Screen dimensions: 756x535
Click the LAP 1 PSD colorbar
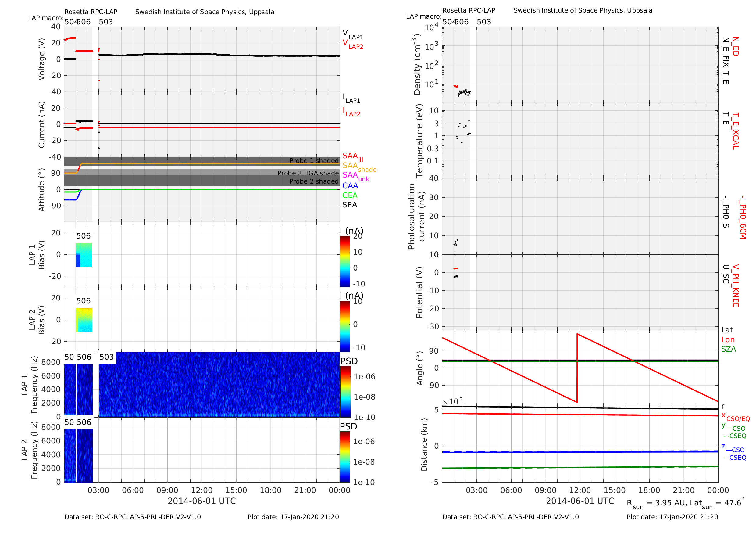tap(345, 392)
